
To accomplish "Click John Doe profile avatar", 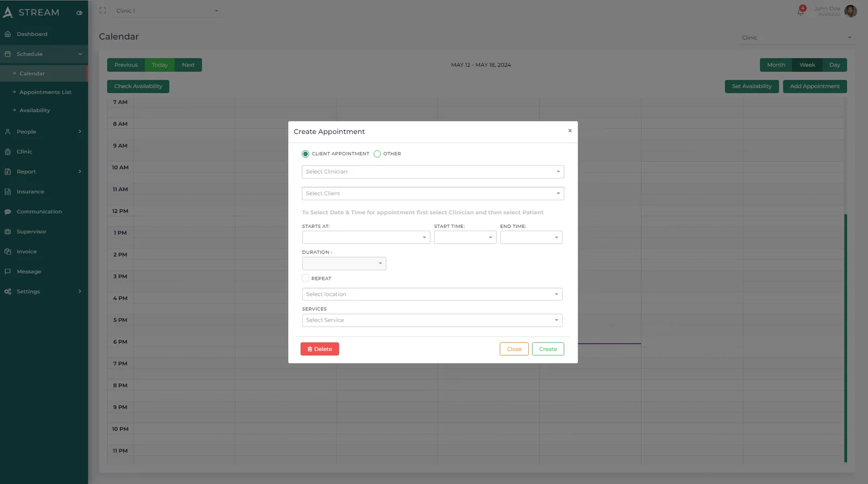I will point(851,11).
